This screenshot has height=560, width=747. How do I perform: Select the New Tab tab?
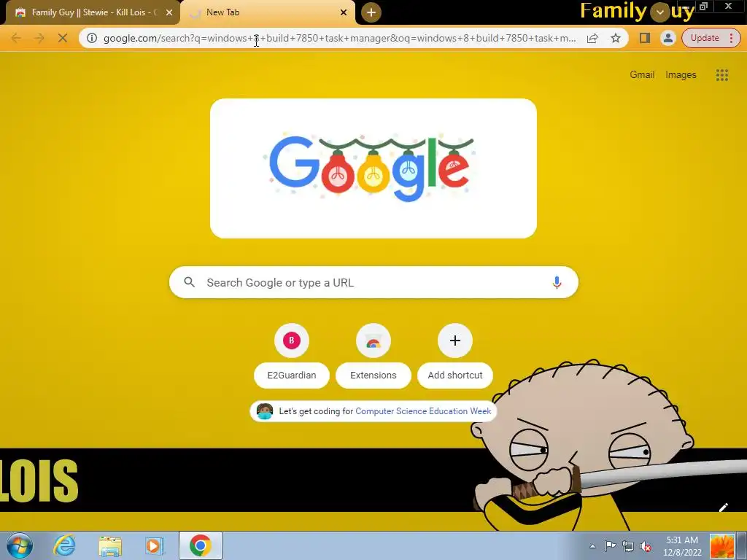point(267,12)
